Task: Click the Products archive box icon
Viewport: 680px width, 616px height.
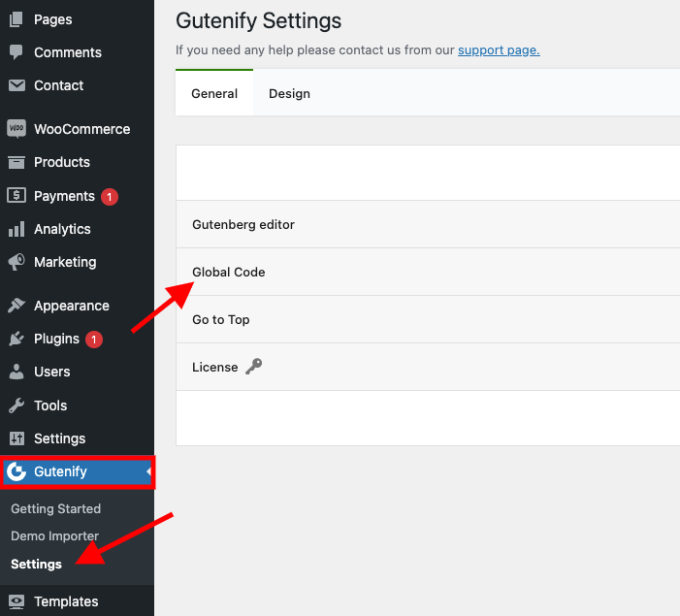Action: click(16, 162)
